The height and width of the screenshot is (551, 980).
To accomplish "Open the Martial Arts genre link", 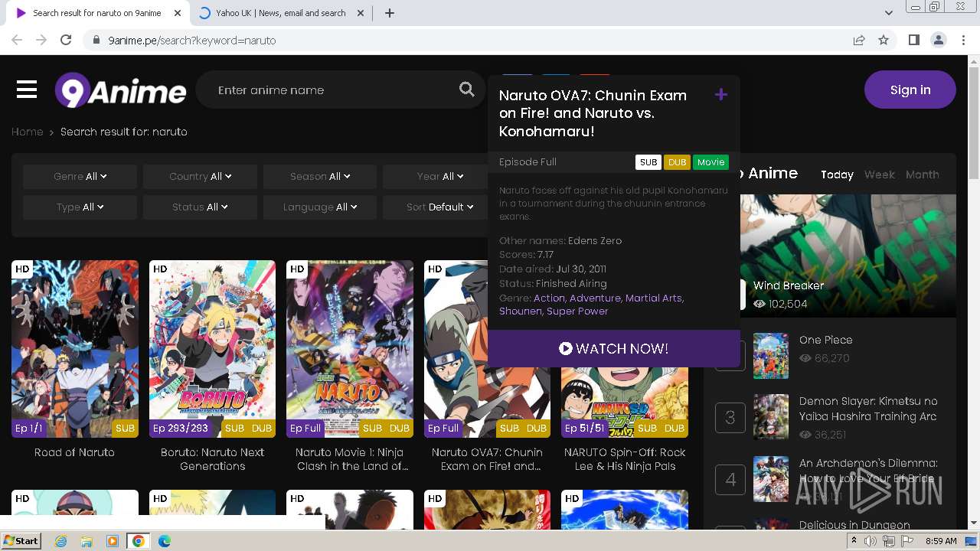I will 653,298.
